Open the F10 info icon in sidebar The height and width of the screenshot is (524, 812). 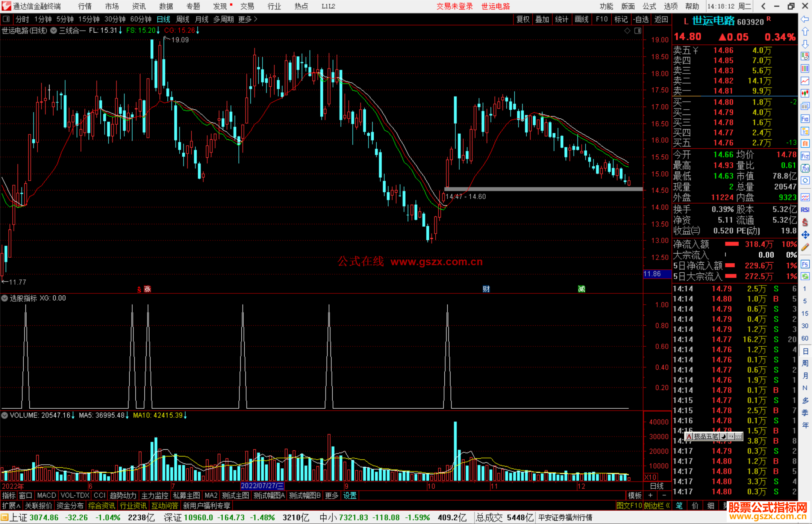coord(805,119)
